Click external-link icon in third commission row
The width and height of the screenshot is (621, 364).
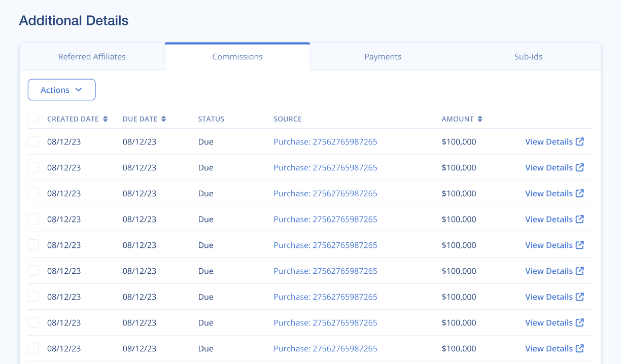click(x=580, y=194)
